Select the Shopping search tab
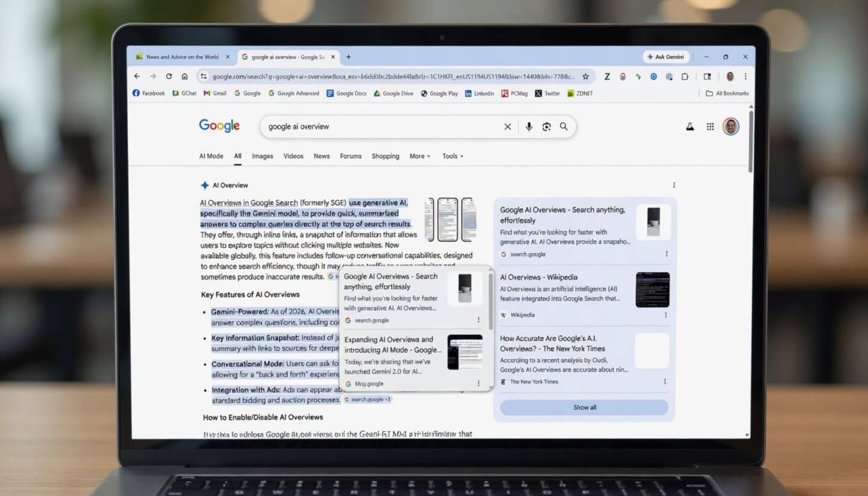Image resolution: width=868 pixels, height=496 pixels. (385, 156)
